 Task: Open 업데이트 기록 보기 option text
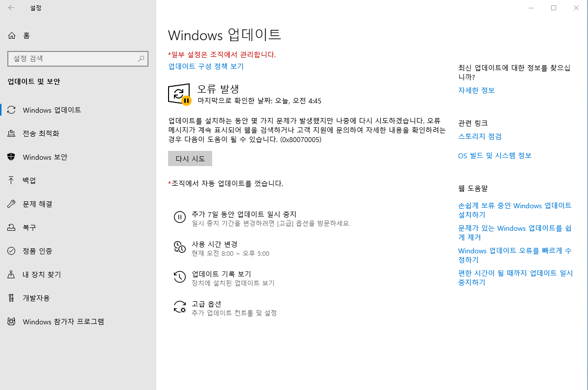click(x=221, y=274)
